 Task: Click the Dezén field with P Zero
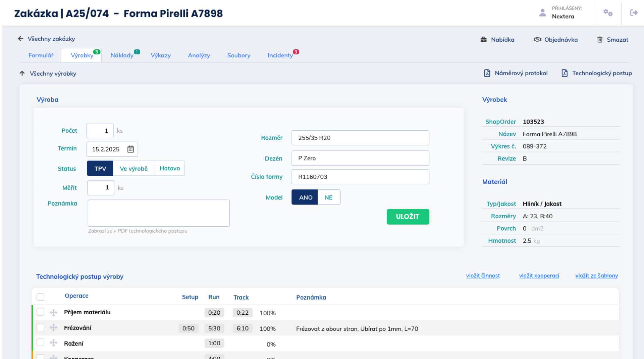click(x=360, y=158)
